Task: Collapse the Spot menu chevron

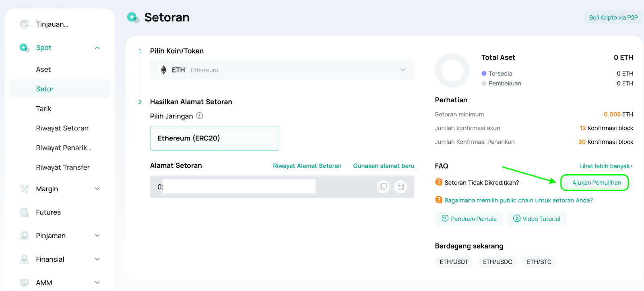Action: (x=97, y=48)
